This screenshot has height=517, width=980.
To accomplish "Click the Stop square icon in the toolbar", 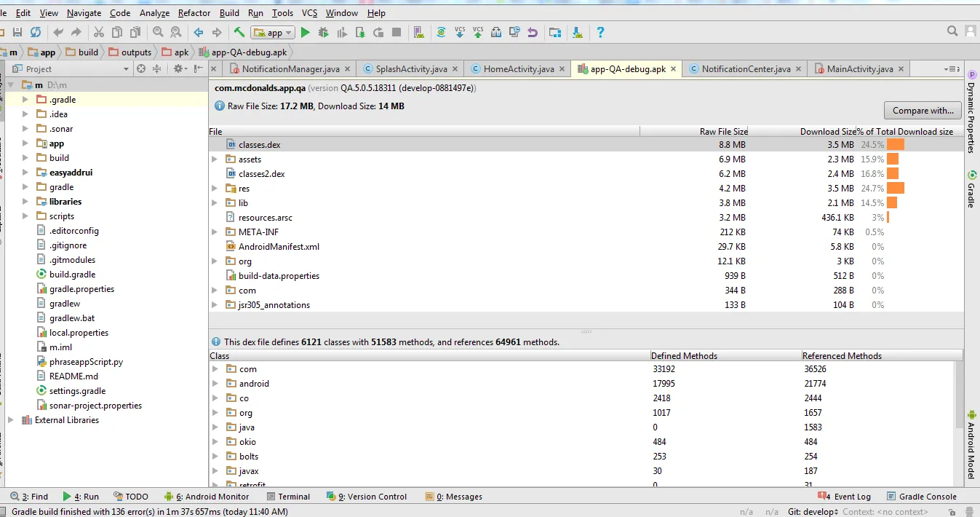I will coord(397,32).
